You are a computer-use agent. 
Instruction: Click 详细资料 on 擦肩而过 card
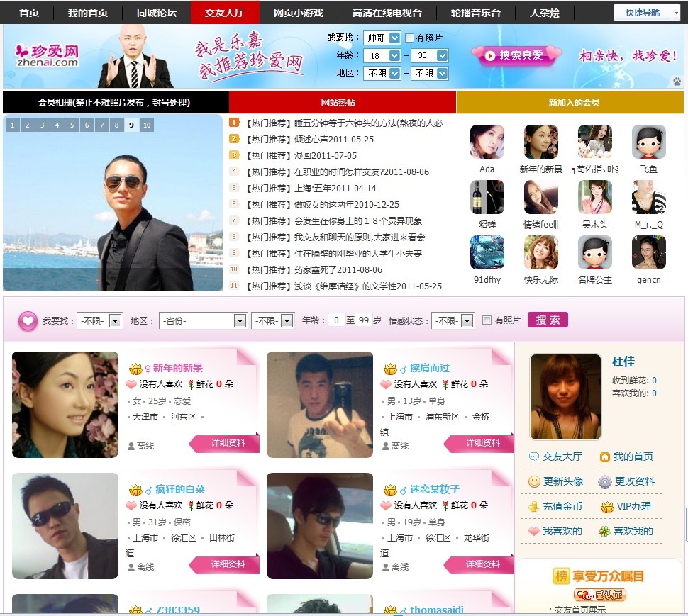[479, 443]
